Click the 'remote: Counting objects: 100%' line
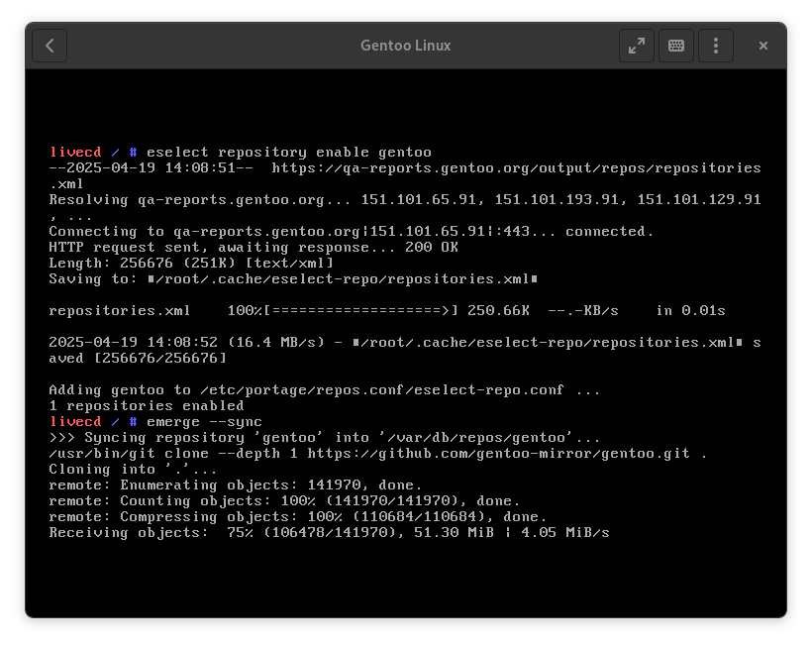The image size is (812, 646). click(x=284, y=501)
